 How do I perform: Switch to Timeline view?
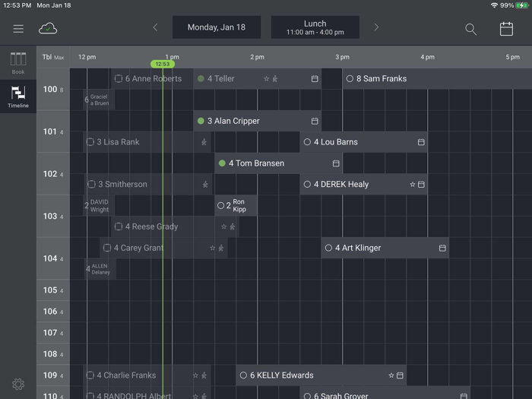[x=18, y=97]
